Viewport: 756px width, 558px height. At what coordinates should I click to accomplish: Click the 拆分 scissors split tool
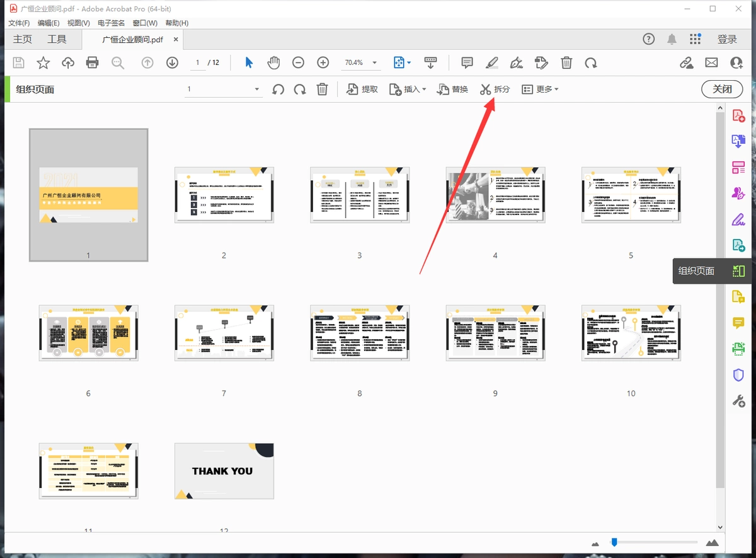click(x=494, y=90)
